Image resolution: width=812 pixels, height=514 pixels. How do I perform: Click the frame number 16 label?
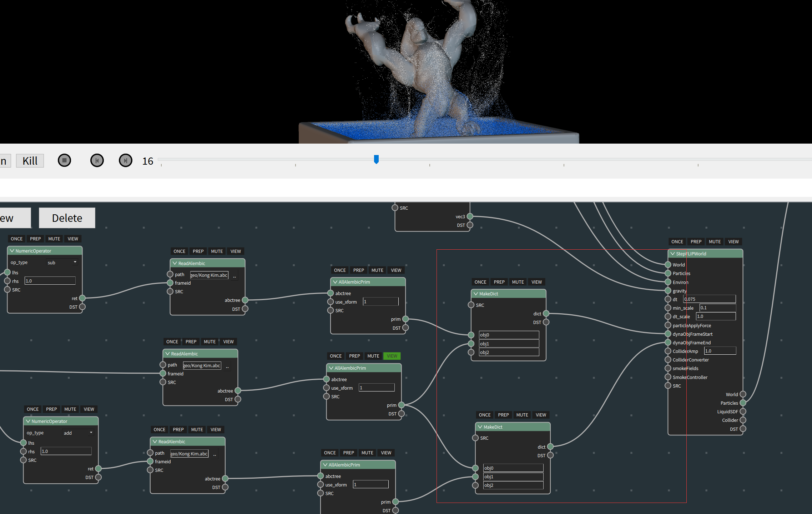147,161
